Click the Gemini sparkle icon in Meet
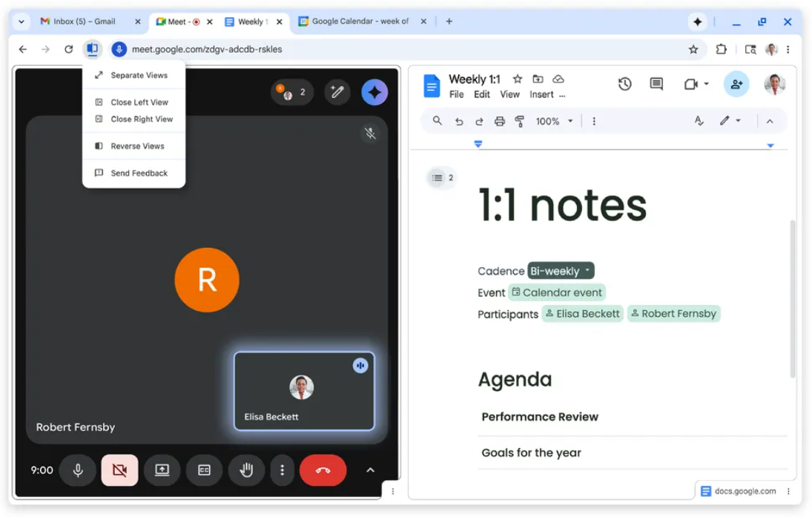Image resolution: width=812 pixels, height=517 pixels. (x=374, y=93)
